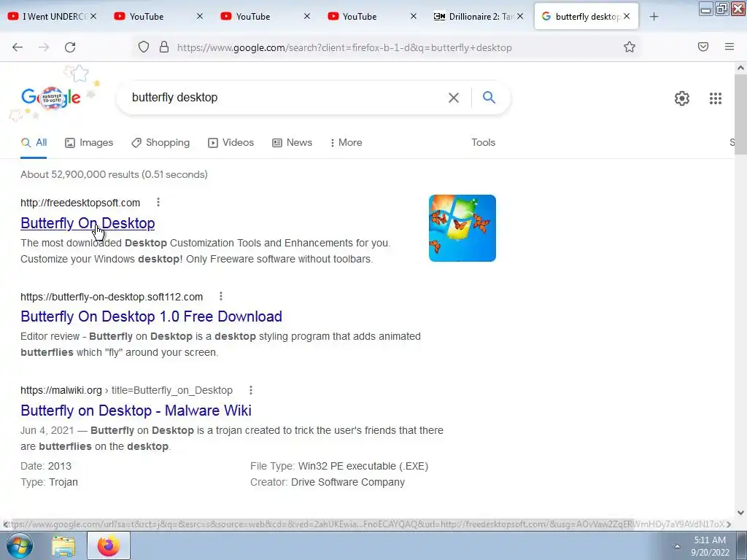This screenshot has height=560, width=747.
Task: Open 'Butterfly On Desktop 1.0 Free Download' link
Action: point(152,316)
